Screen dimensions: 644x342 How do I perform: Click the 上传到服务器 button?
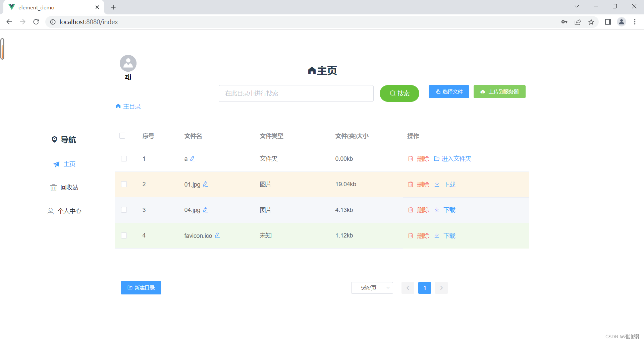[x=499, y=91]
